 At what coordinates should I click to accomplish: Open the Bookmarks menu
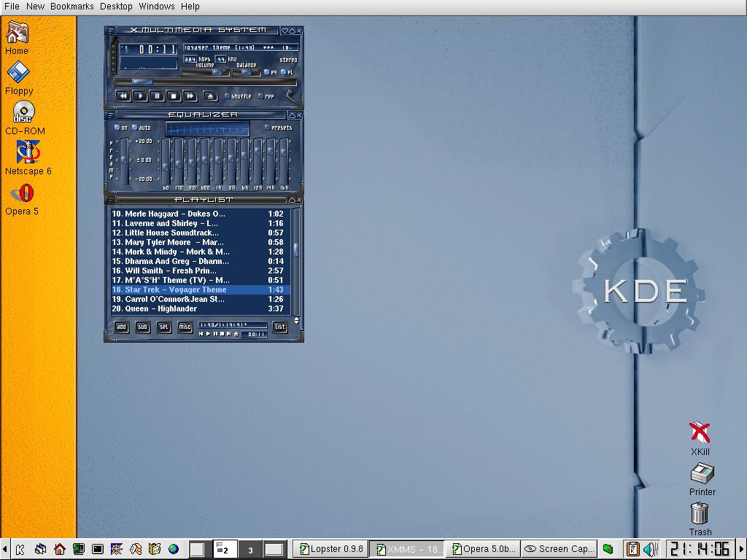pos(71,7)
